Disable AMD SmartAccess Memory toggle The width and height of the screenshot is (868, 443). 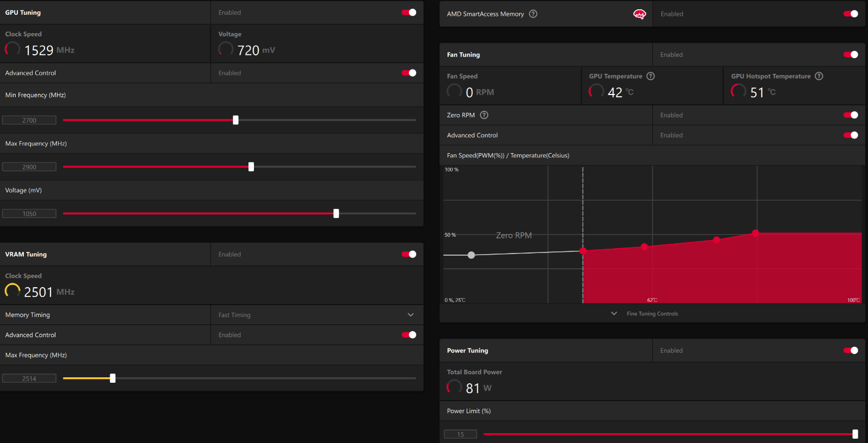click(851, 14)
